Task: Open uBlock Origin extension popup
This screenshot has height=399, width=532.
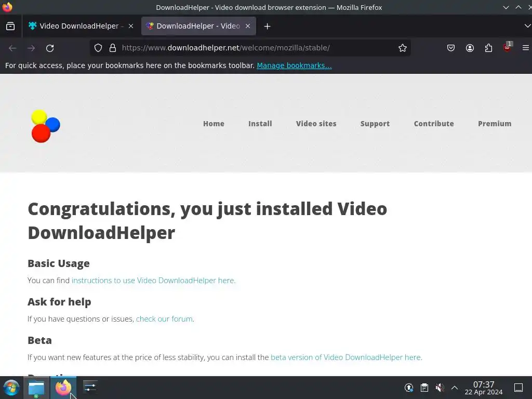Action: point(507,47)
